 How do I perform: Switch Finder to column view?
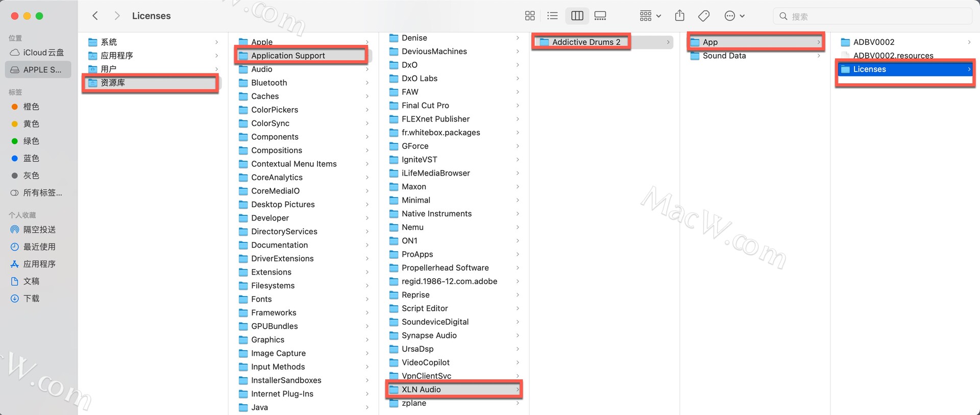(577, 16)
